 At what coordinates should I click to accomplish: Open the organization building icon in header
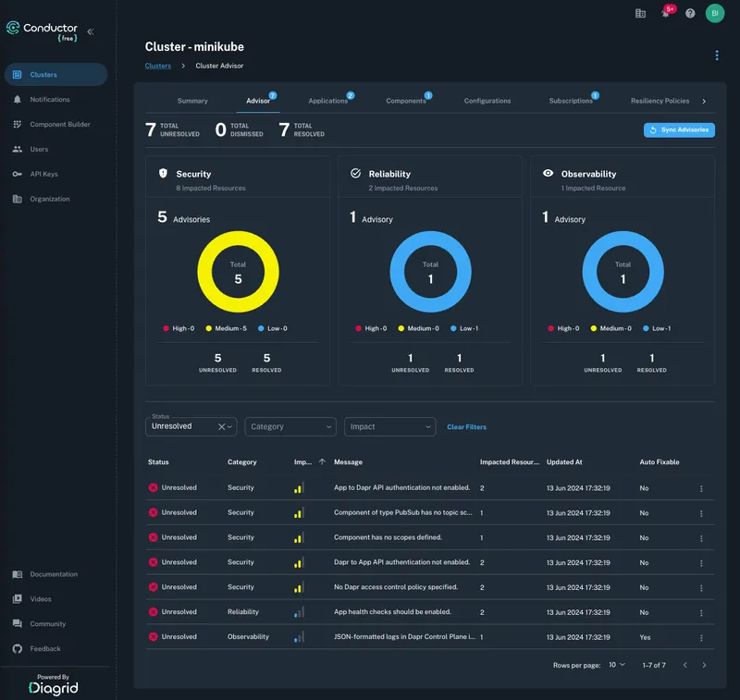(x=640, y=14)
